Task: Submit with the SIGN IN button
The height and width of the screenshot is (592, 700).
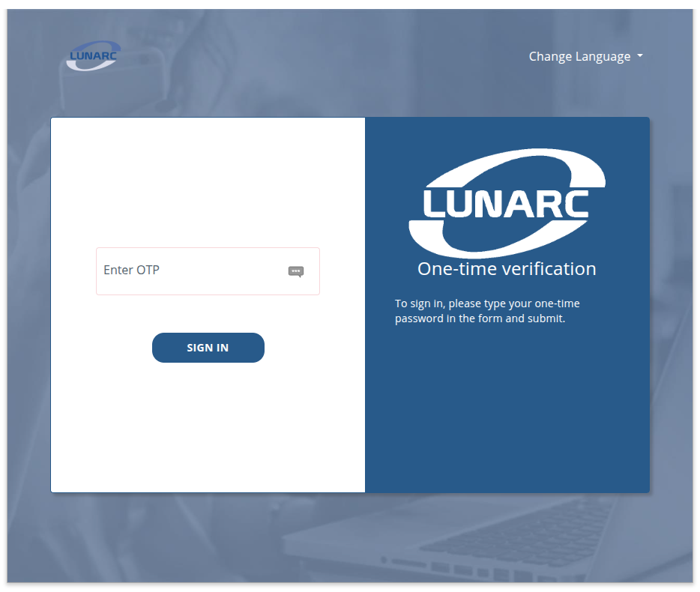Action: pyautogui.click(x=208, y=348)
